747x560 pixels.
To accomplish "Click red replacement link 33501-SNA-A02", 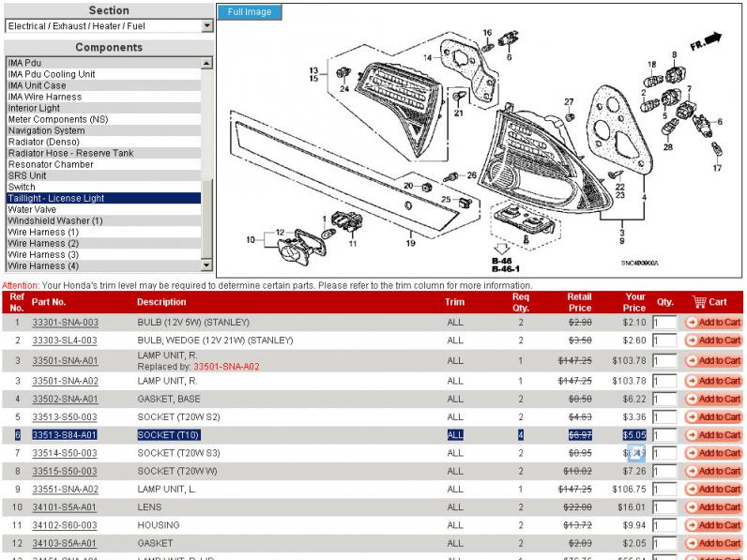I will coord(226,367).
